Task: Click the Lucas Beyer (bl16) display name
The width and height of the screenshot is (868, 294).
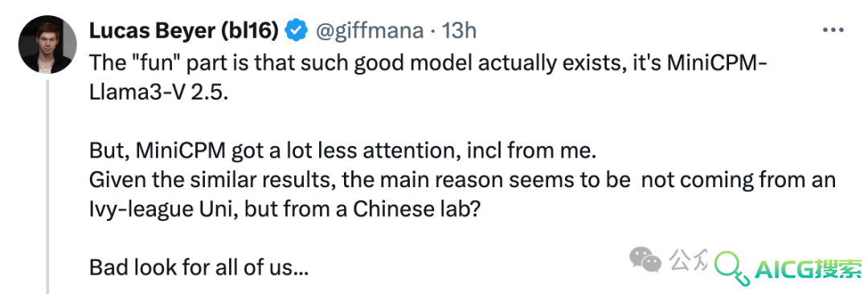Action: (183, 31)
